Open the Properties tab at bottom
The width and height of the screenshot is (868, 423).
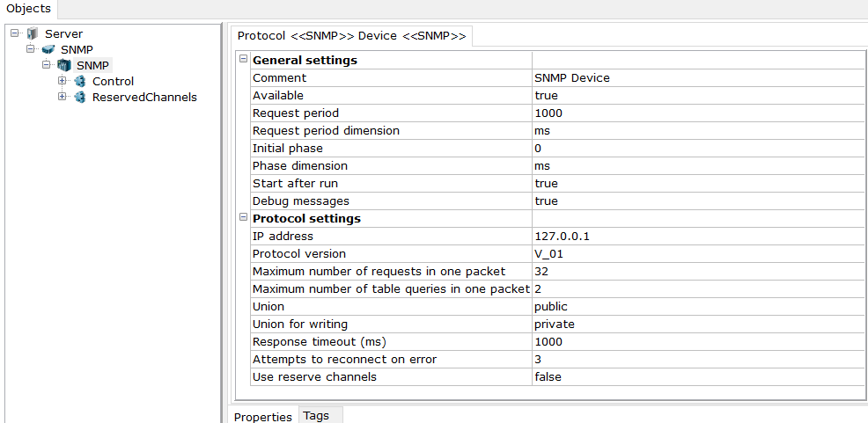click(263, 416)
